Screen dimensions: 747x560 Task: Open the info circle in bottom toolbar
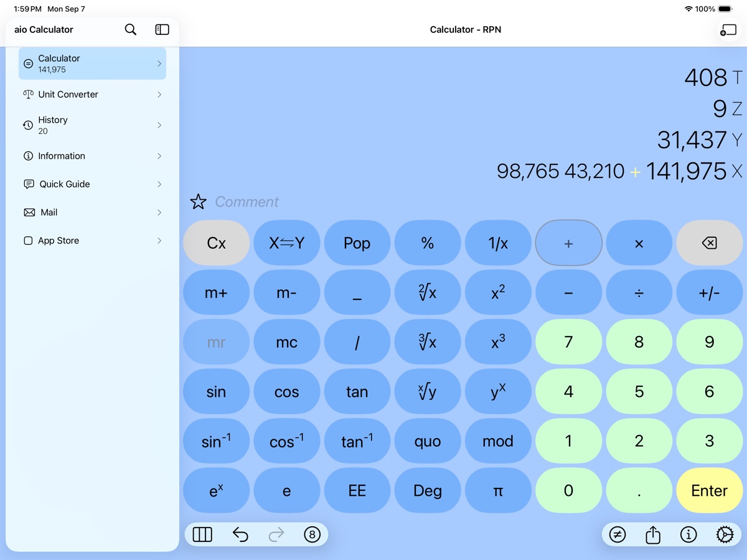tap(688, 534)
